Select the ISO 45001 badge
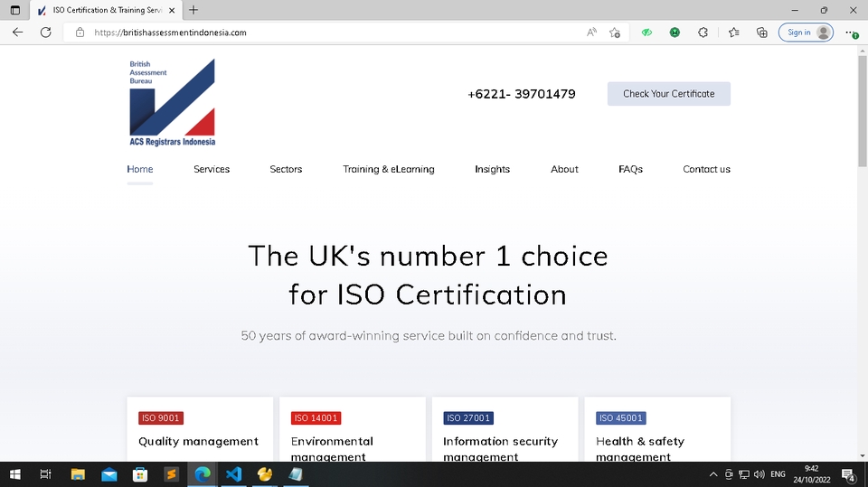 click(x=620, y=417)
